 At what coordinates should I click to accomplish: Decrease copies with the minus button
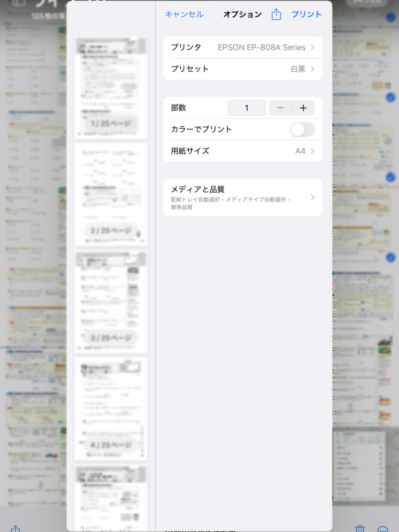(281, 108)
